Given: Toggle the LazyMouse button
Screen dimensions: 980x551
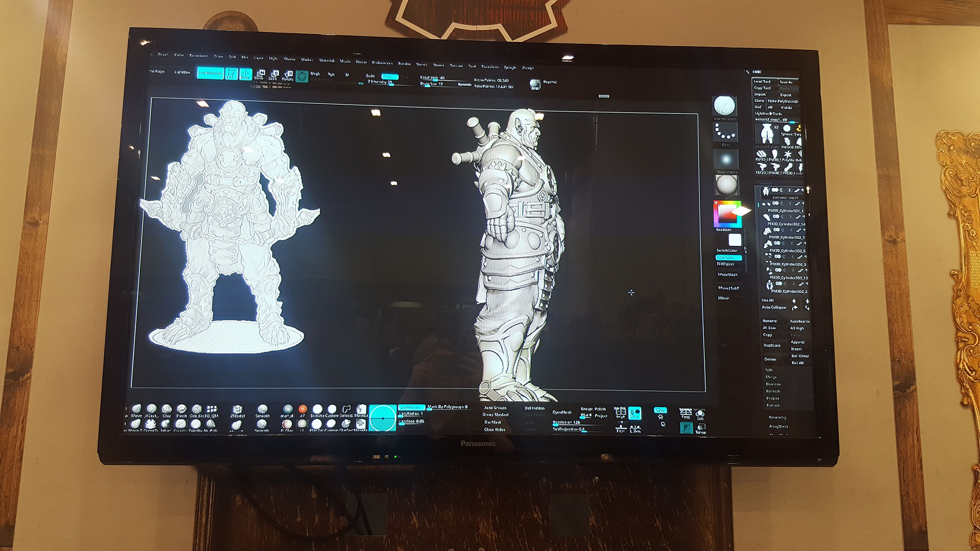Looking at the screenshot, I should [x=411, y=407].
